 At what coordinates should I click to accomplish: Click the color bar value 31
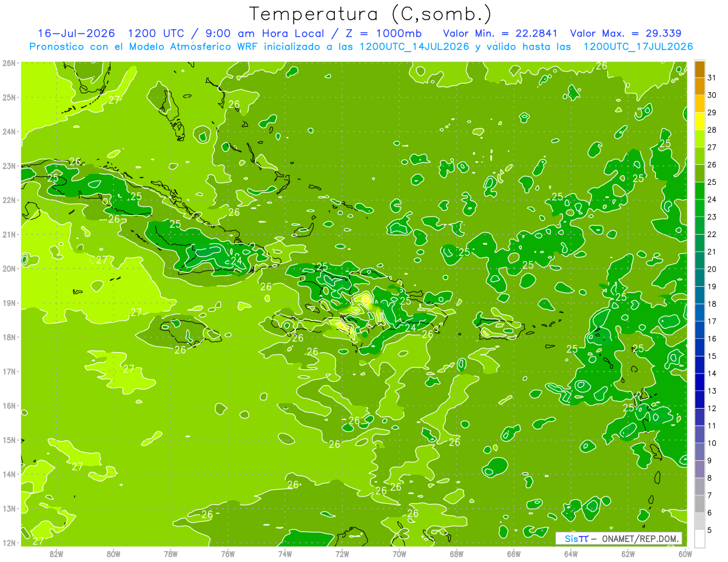tap(712, 78)
